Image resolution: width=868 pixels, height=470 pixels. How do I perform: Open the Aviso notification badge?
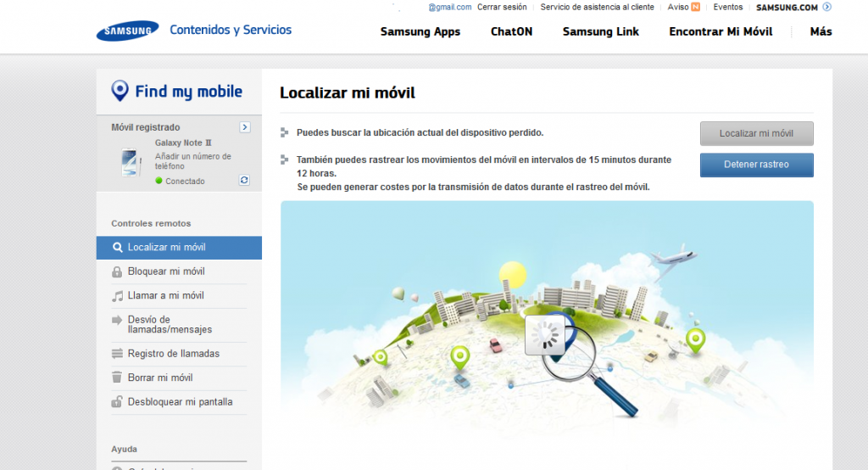click(x=695, y=7)
